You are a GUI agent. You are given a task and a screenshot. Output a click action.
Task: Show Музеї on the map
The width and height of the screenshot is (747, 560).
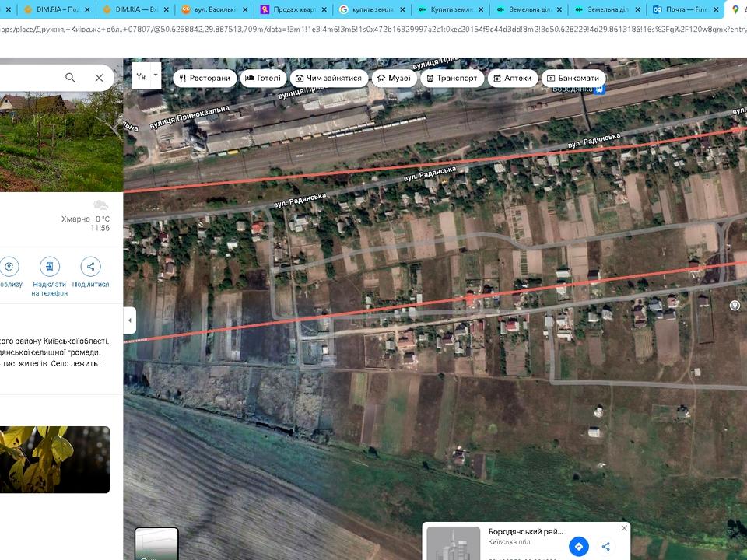[x=393, y=79]
